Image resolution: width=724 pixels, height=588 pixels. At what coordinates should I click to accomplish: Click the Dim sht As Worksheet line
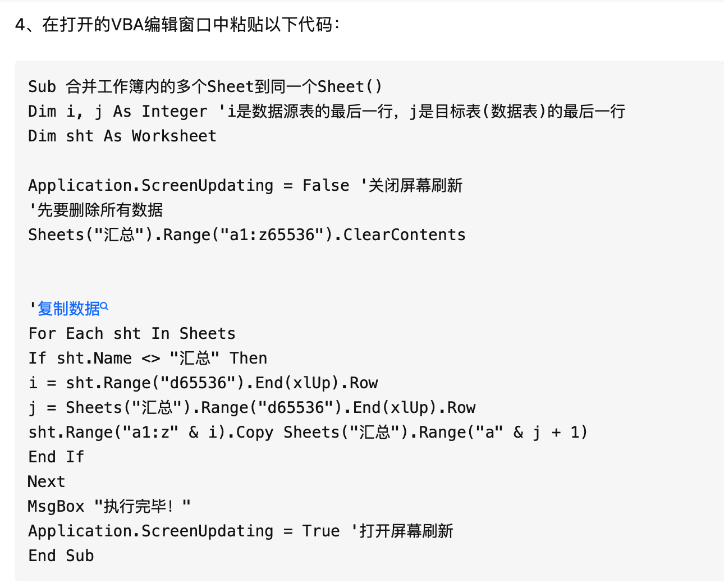coord(122,136)
